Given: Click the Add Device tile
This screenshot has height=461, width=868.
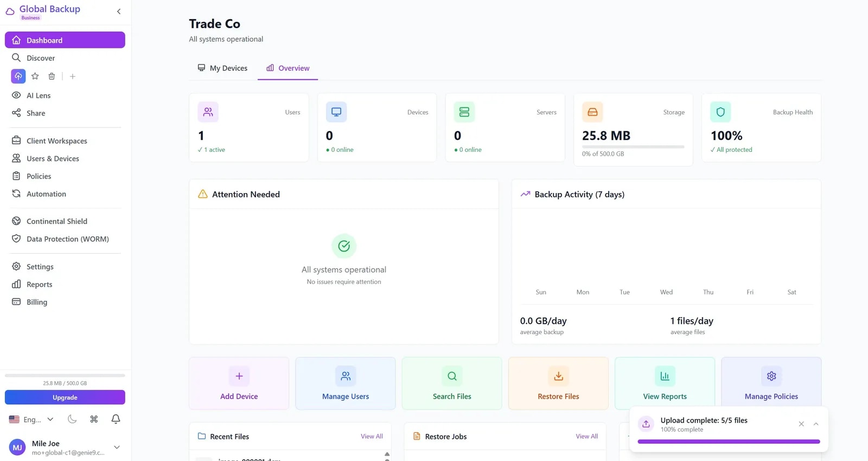Looking at the screenshot, I should 239,383.
